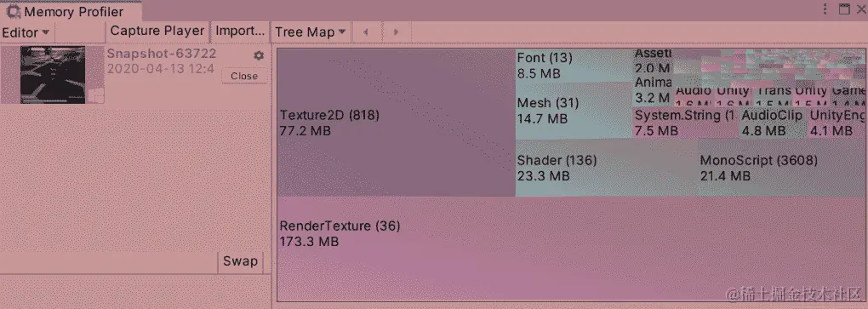
Task: Select the Trans tree map block
Action: pyautogui.click(x=774, y=96)
